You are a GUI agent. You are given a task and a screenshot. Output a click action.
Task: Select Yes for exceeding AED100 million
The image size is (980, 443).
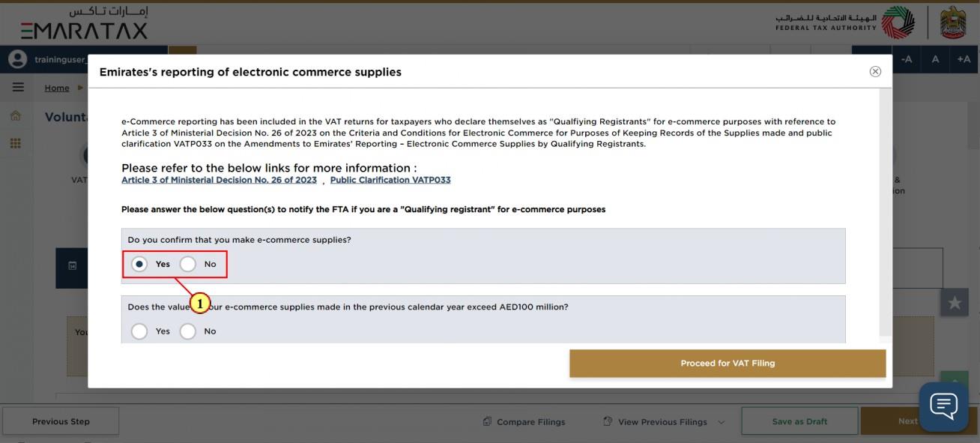pos(139,331)
